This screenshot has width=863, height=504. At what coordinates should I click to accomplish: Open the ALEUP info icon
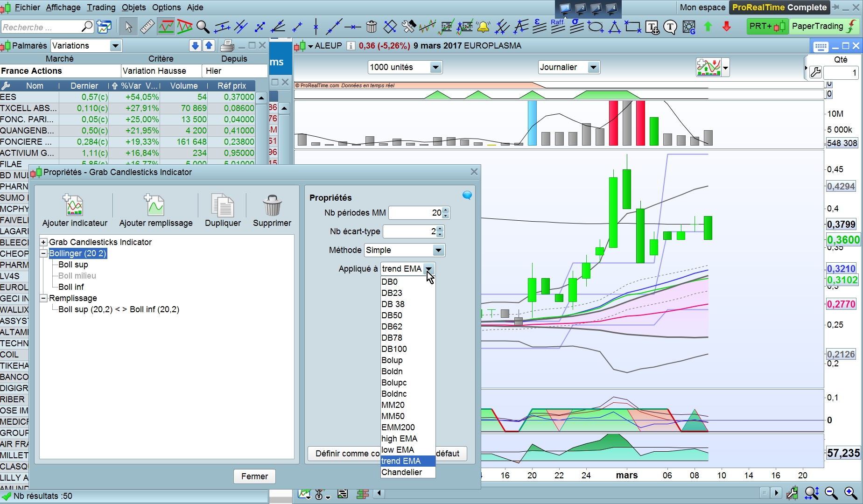(x=351, y=46)
